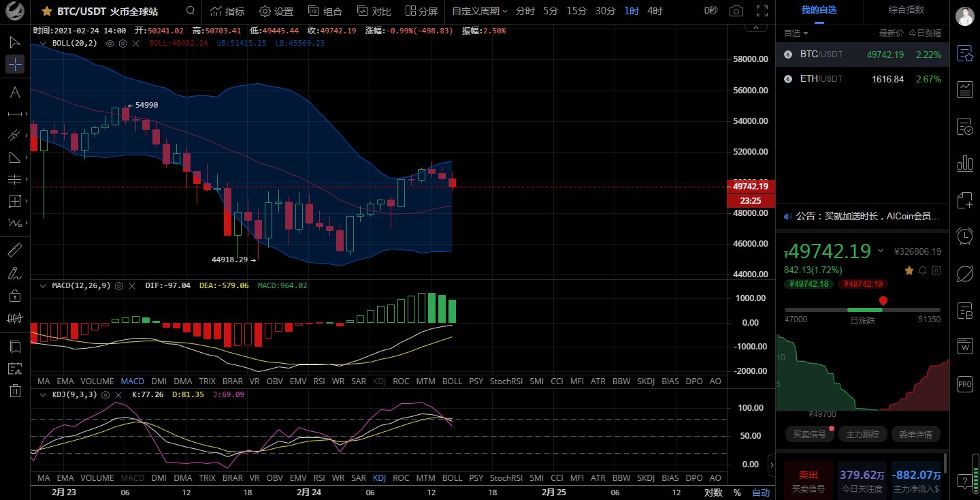Pick the horizontal line drawing tool
Image resolution: width=980 pixels, height=500 pixels.
tap(15, 114)
